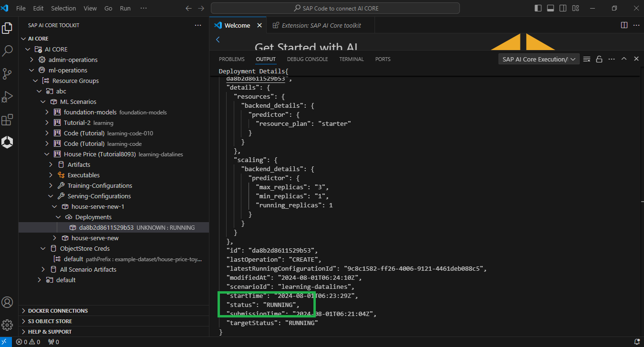Customize layout icon in title bar
The width and height of the screenshot is (644, 347).
point(575,8)
